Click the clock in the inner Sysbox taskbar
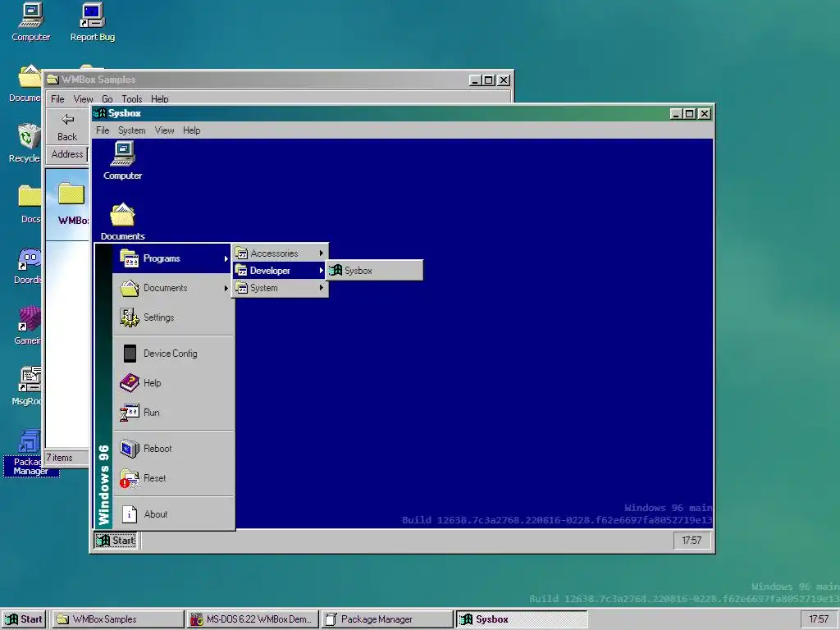Image resolution: width=840 pixels, height=630 pixels. tap(692, 541)
